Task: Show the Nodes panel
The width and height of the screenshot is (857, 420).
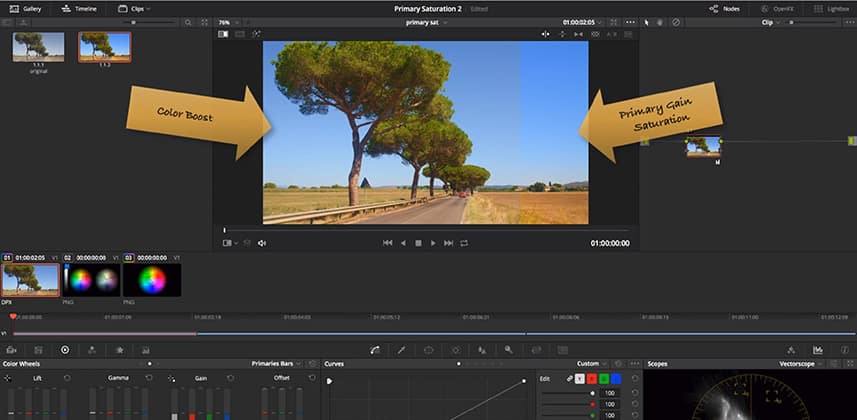Action: point(724,9)
